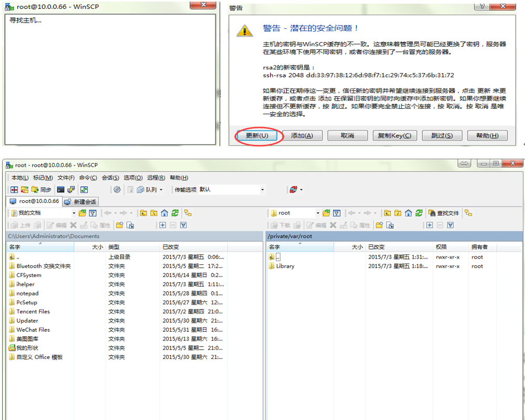Image resolution: width=525 pixels, height=420 pixels.
Task: Open the 文件(F) menu
Action: point(66,178)
